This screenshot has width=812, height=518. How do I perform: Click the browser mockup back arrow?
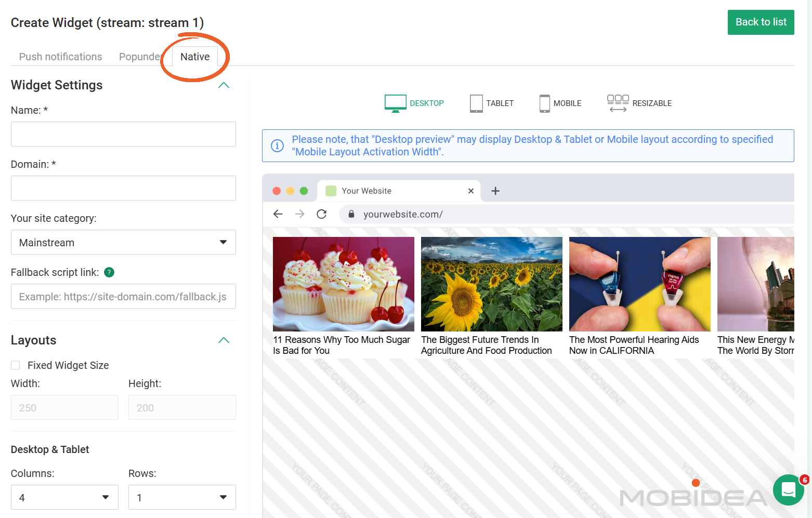click(278, 214)
